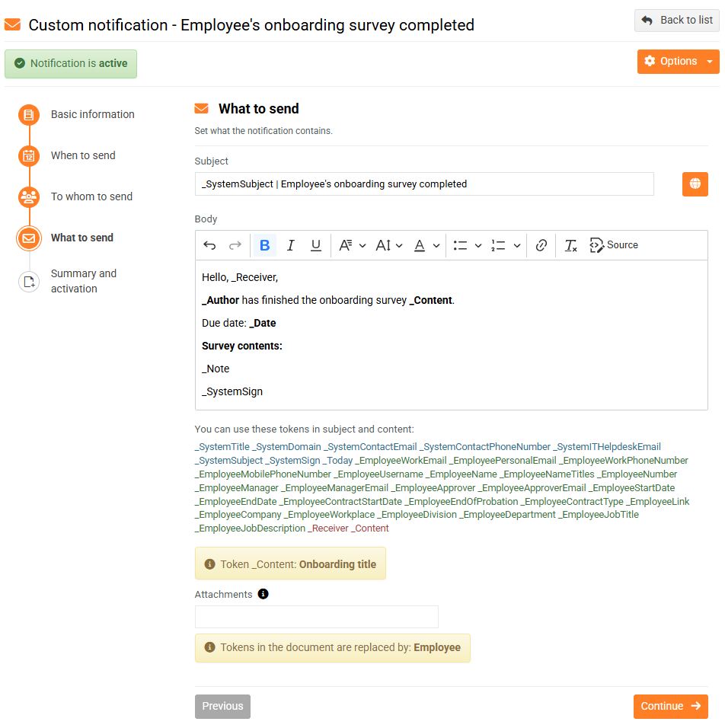Viewport: 725px width, 728px height.
Task: Click into the Attachments input field
Action: [x=316, y=617]
